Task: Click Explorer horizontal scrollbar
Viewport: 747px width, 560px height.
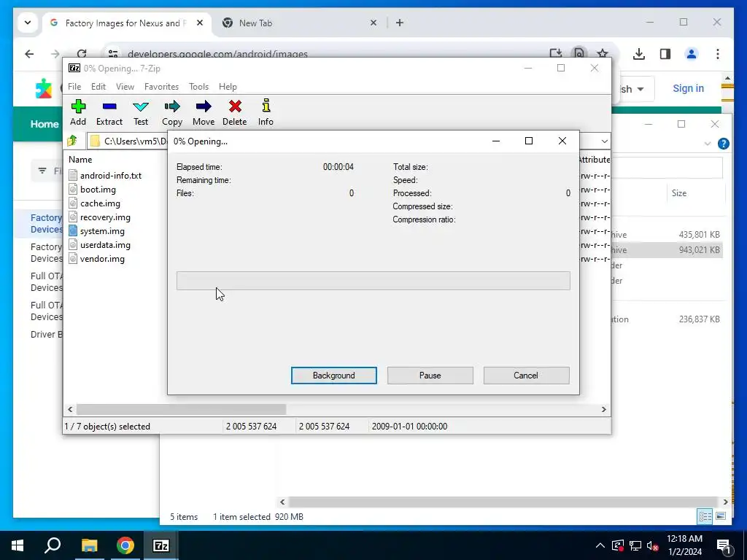Action: pos(503,502)
